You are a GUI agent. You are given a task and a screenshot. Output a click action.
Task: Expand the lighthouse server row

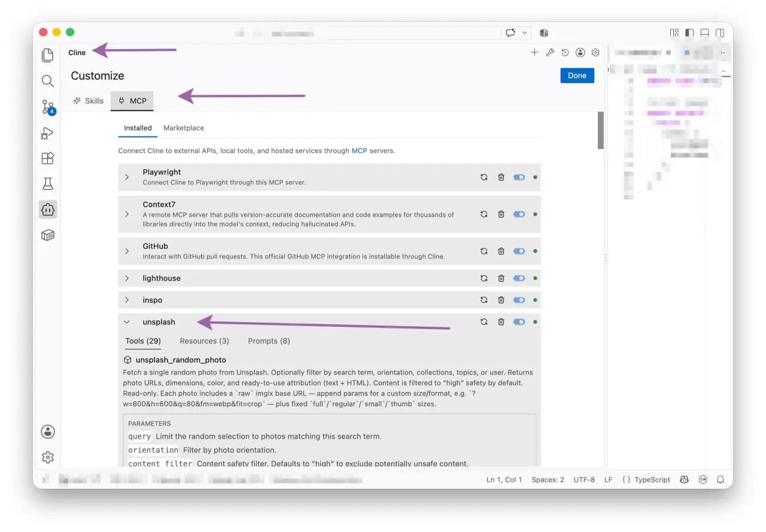pyautogui.click(x=127, y=278)
